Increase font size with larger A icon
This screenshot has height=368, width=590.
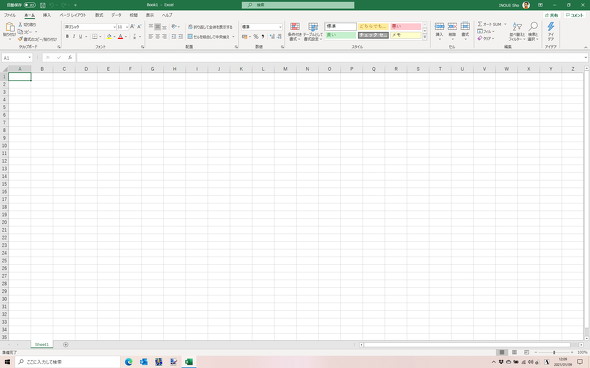[x=132, y=27]
